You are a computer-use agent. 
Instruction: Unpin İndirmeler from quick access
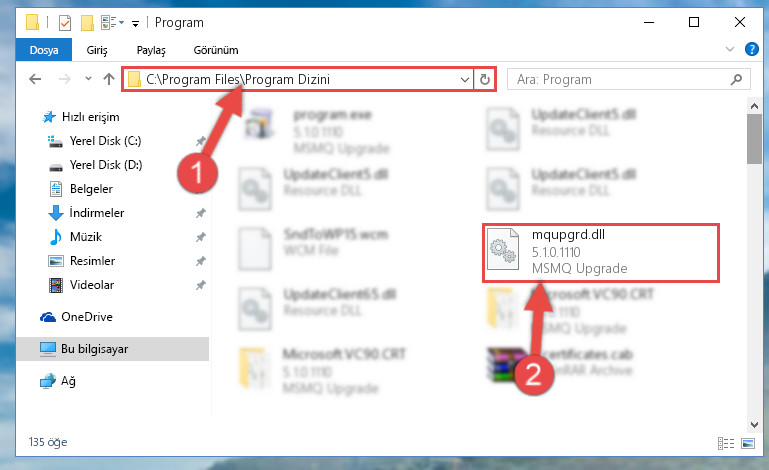pyautogui.click(x=201, y=213)
